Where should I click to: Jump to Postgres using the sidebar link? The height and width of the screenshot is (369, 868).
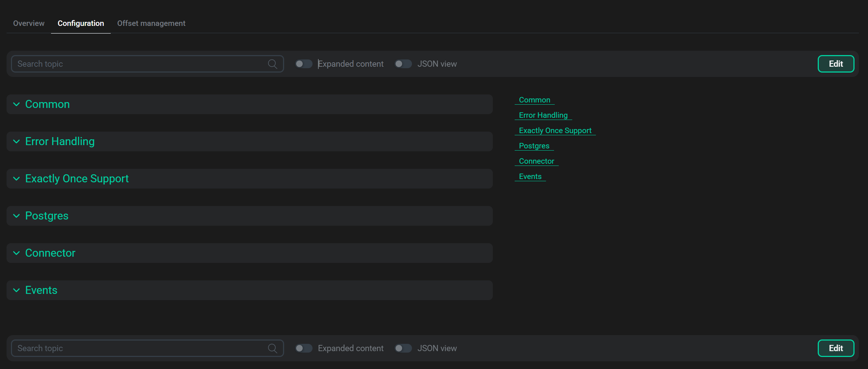point(534,146)
